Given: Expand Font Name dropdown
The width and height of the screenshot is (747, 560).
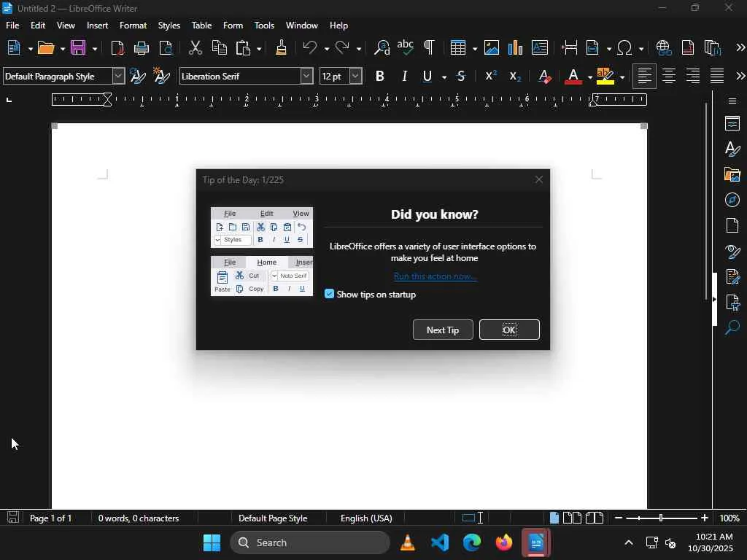Looking at the screenshot, I should click(307, 76).
